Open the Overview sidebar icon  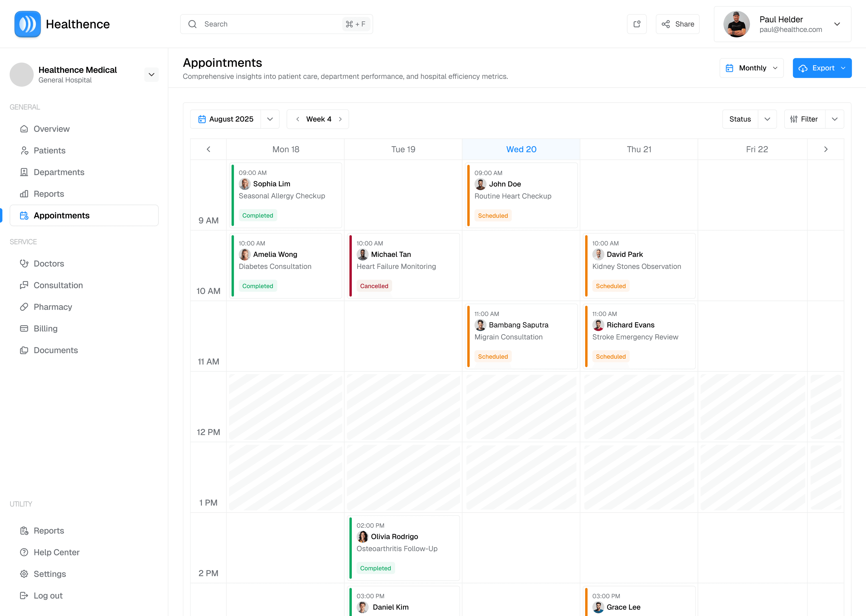coord(24,129)
